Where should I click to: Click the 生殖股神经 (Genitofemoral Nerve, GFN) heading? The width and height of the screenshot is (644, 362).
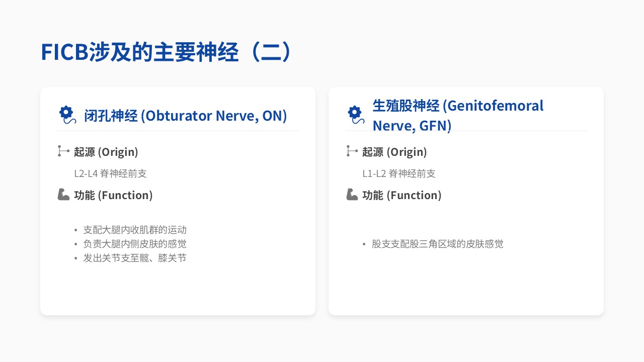(458, 115)
